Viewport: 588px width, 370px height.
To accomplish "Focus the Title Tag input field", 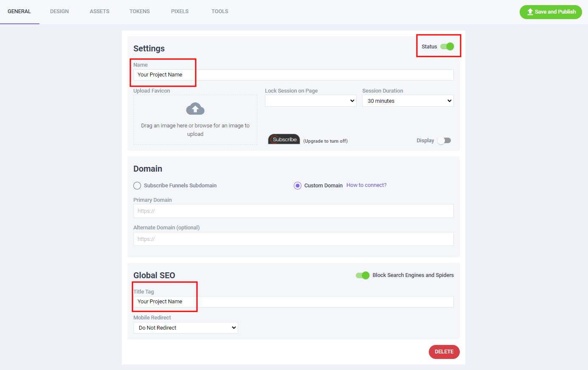I will point(293,302).
